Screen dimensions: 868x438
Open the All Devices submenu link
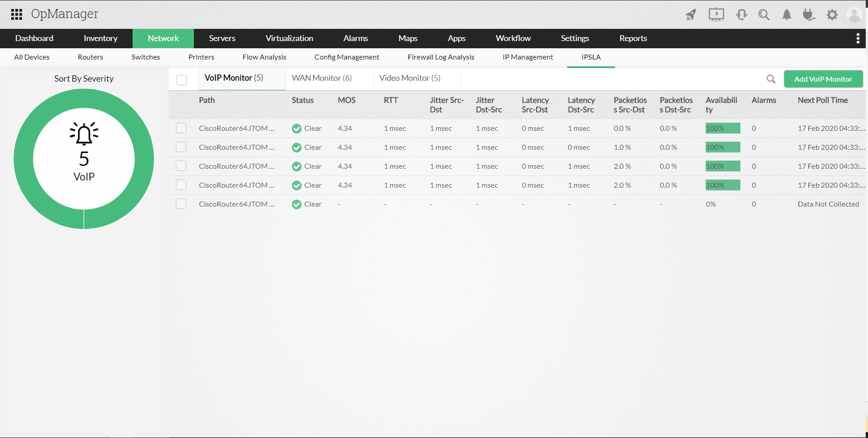[x=32, y=57]
